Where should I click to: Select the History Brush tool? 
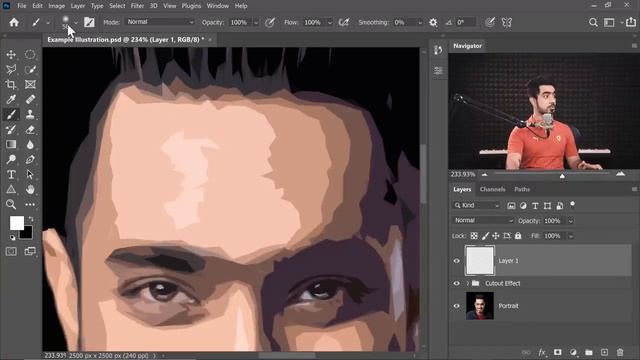(x=11, y=129)
